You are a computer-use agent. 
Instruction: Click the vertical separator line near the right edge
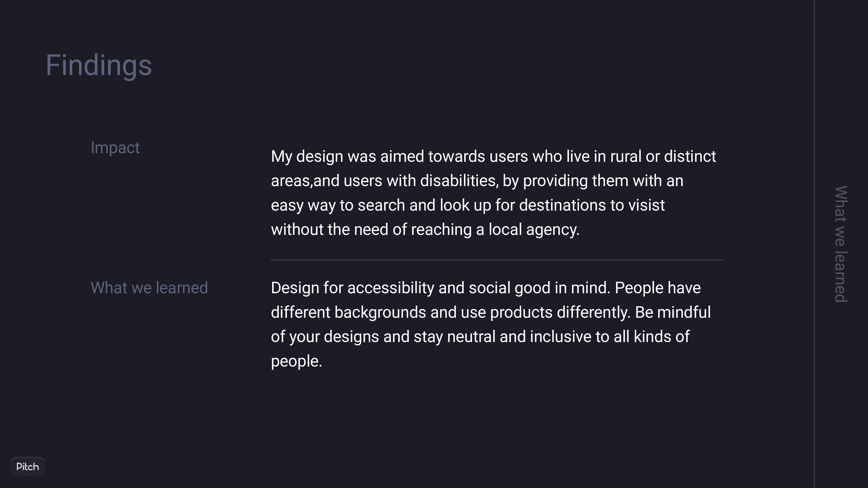[x=814, y=244]
